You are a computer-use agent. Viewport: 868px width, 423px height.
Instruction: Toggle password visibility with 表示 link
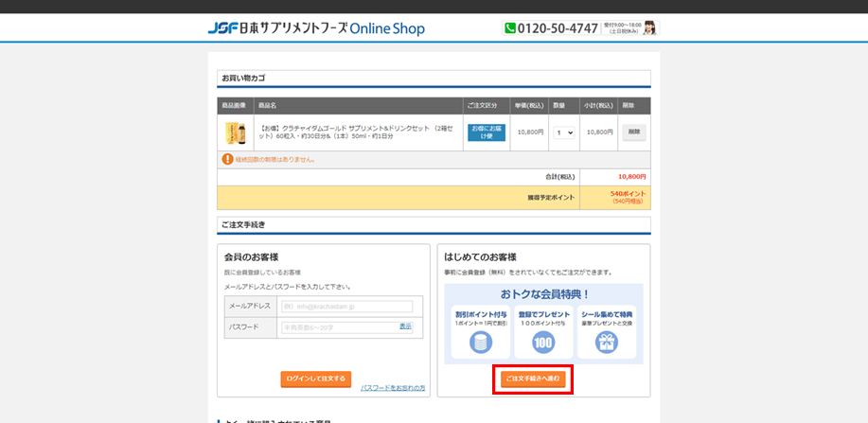click(x=405, y=326)
